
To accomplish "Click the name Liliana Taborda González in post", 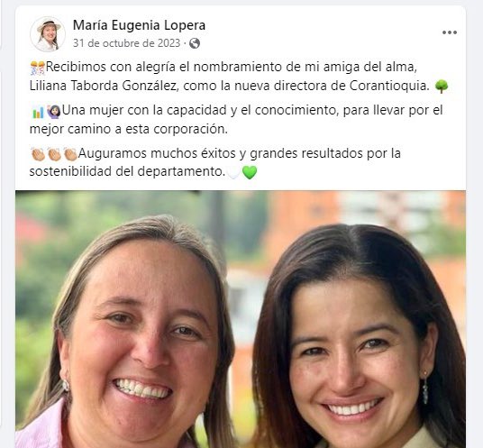I will (105, 86).
